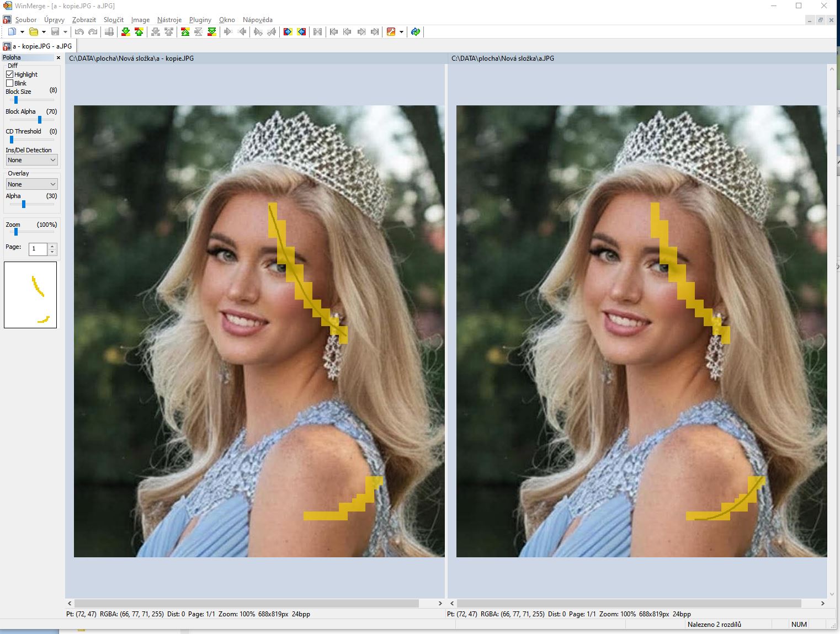
Task: Click the green Refresh icon in toolbar
Action: (x=416, y=32)
